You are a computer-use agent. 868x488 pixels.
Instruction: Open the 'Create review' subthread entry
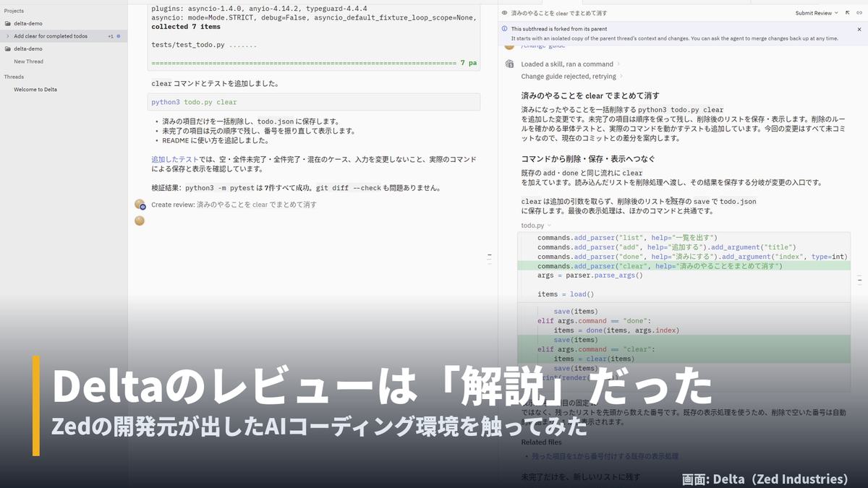click(x=234, y=205)
